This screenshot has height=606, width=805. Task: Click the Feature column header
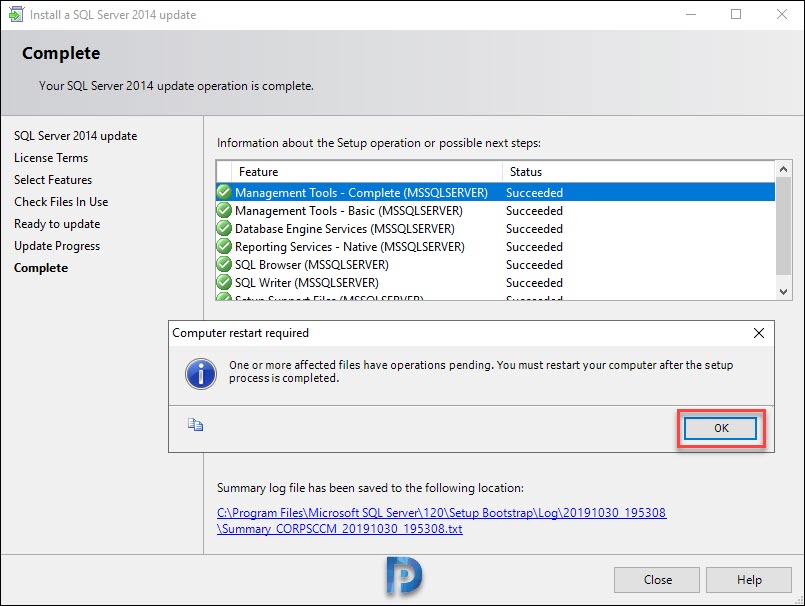[367, 172]
